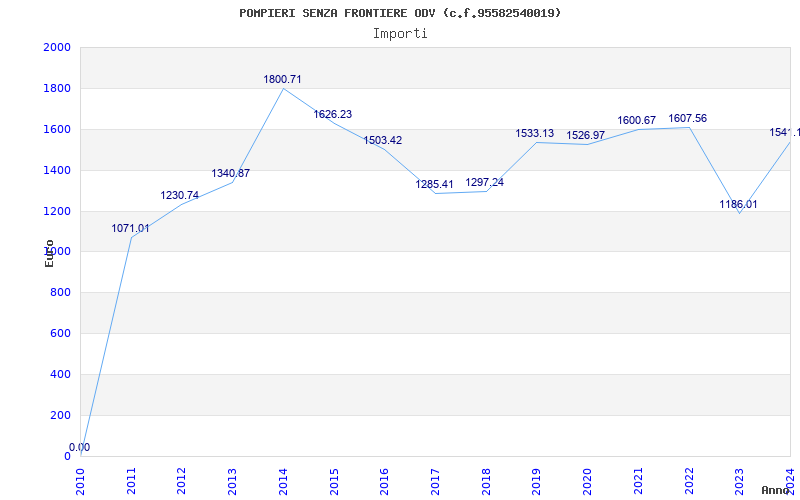Click the 2017 x-axis label
Image resolution: width=800 pixels, height=500 pixels.
point(435,481)
